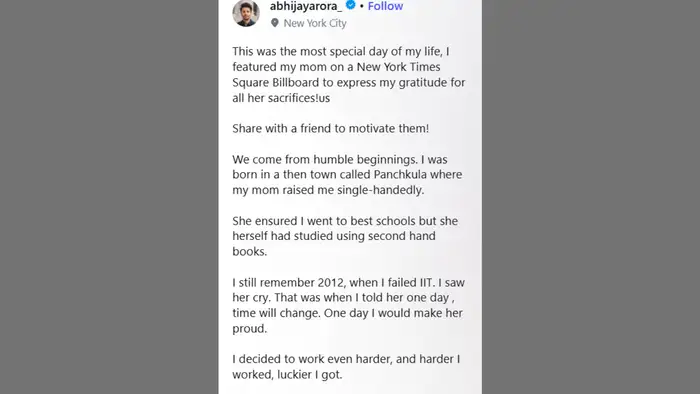Viewport: 700px width, 394px height.
Task: Click the word 'IIT' in the caption
Action: [x=427, y=282]
